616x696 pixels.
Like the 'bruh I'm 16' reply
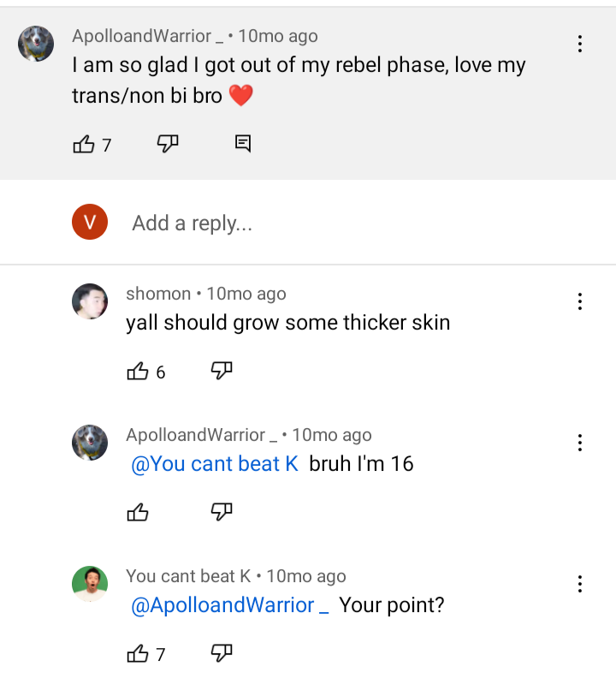(138, 513)
